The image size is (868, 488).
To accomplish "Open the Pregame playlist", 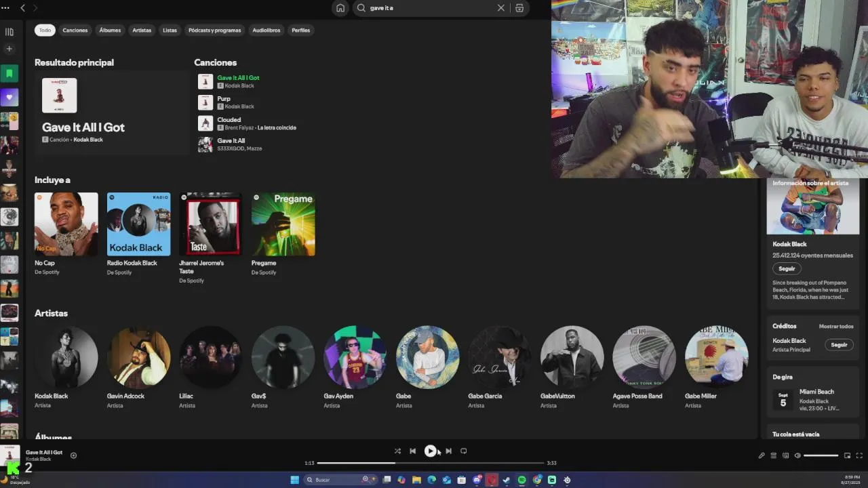I will pyautogui.click(x=283, y=224).
